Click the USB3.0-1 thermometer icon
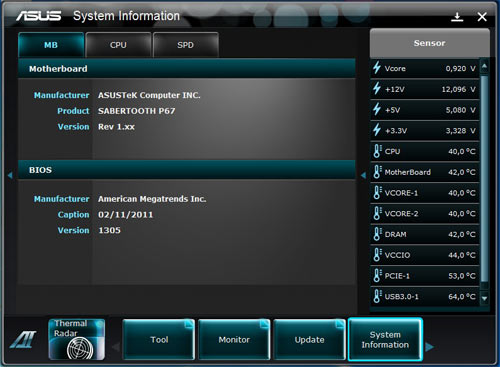 click(x=377, y=296)
